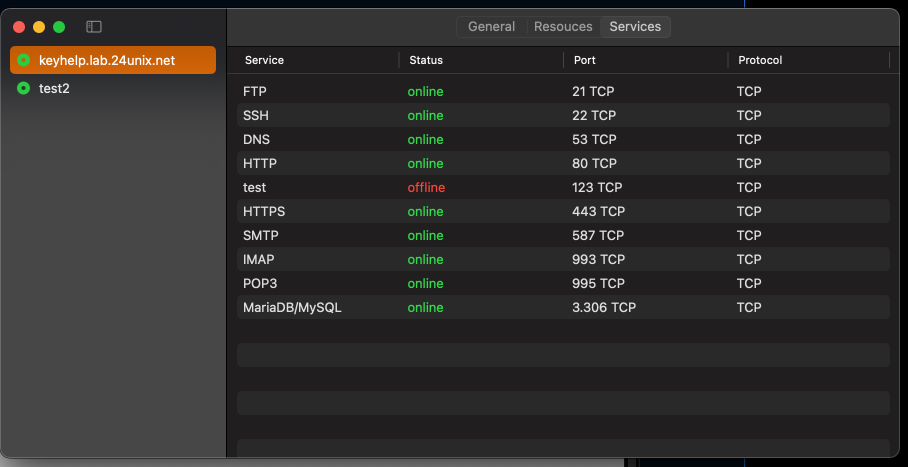Select the test2 server in sidebar
Screen dimensions: 908x467
(54, 88)
